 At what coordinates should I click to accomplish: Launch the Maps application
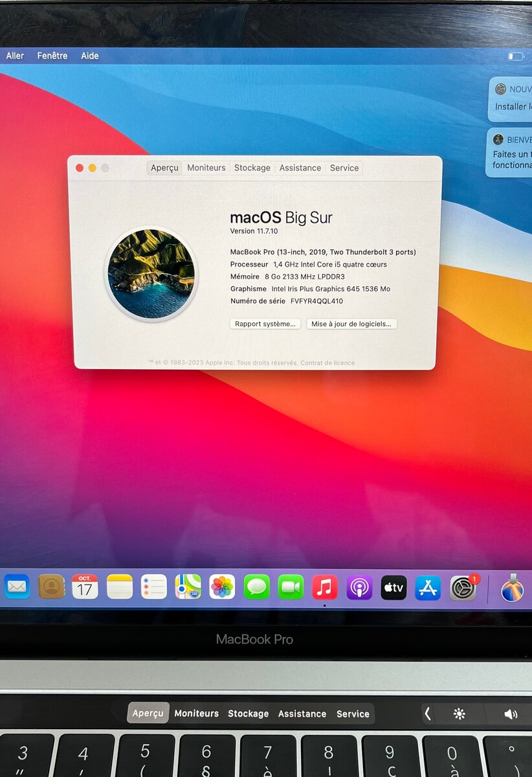(188, 587)
